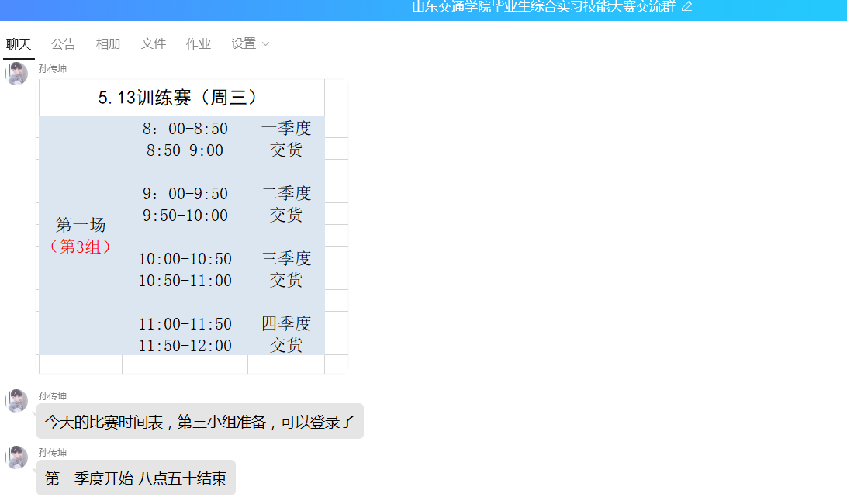The width and height of the screenshot is (847, 504).
Task: Expand the chevron arrow beside 设置
Action: tap(266, 44)
